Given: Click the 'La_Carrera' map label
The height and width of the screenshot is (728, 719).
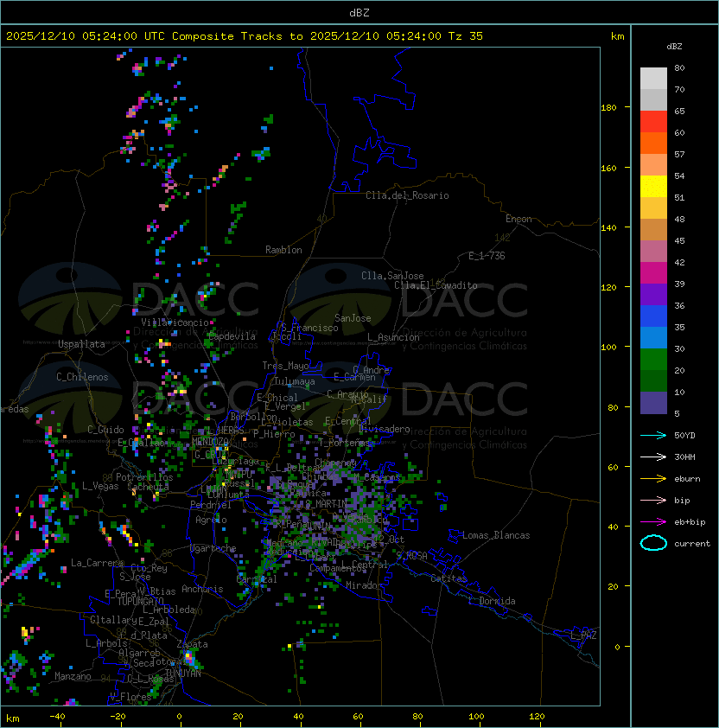Looking at the screenshot, I should click(97, 563).
